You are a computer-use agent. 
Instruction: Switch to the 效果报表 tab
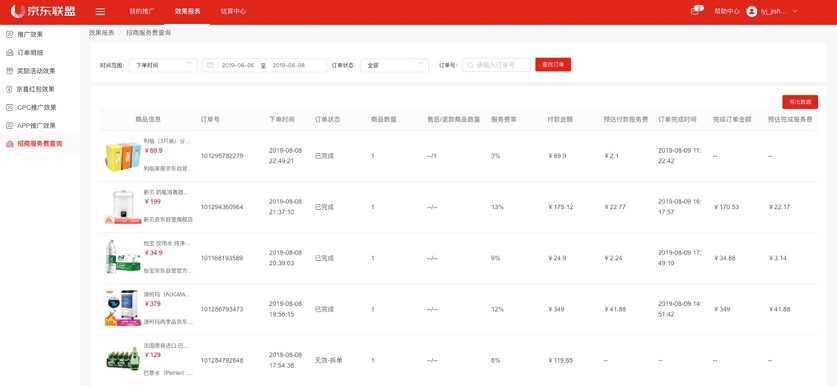(x=187, y=11)
